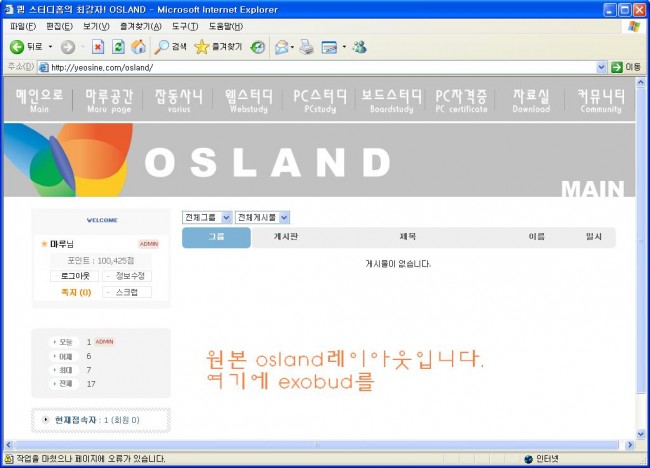Open 자료실 Download nav item
The width and height of the screenshot is (650, 468).
pos(531,100)
